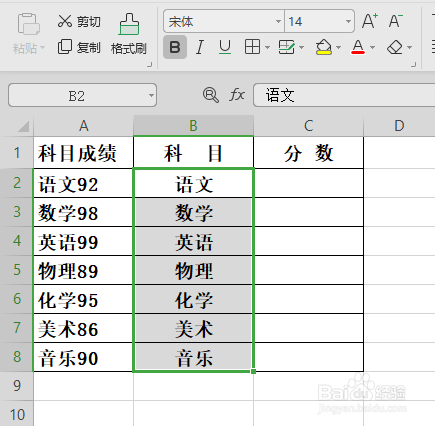The width and height of the screenshot is (435, 426).
Task: Click cell 数学 in column B
Action: (194, 212)
